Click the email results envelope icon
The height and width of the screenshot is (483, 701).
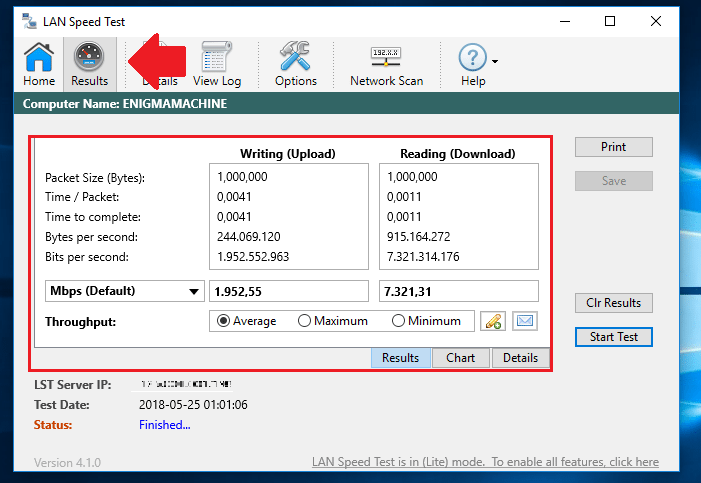[525, 321]
